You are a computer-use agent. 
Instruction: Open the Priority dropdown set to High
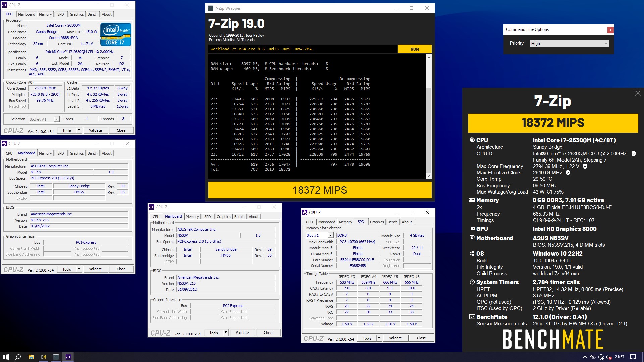569,43
